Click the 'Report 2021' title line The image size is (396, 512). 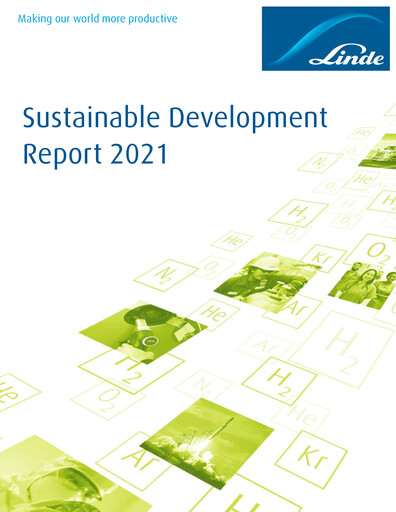point(95,154)
